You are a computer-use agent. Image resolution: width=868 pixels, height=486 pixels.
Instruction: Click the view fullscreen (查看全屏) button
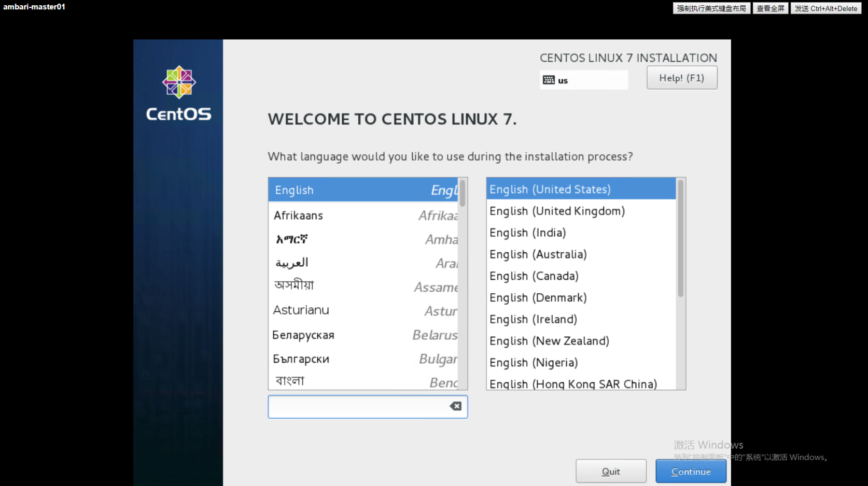tap(770, 8)
